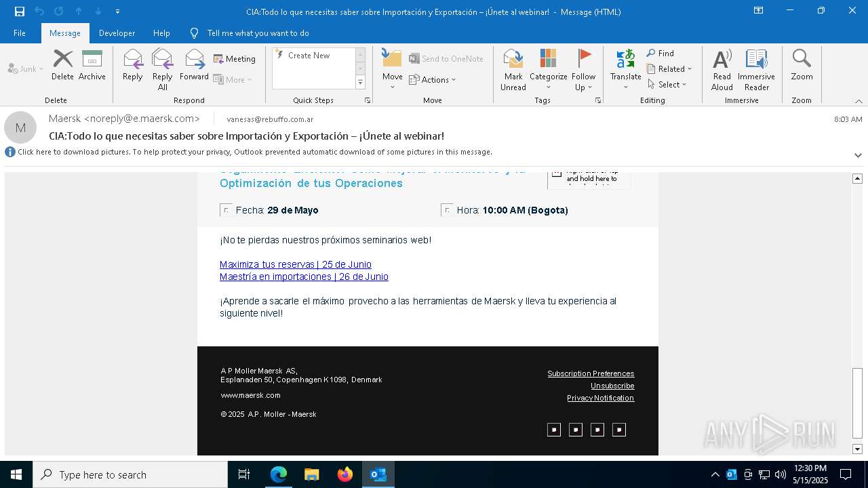Start Read Aloud
This screenshot has width=868, height=488.
point(722,70)
